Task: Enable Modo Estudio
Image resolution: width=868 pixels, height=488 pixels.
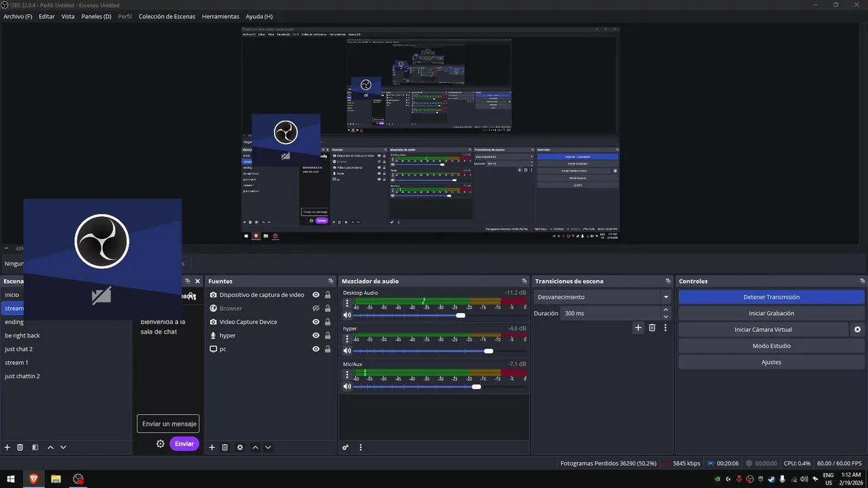Action: (771, 346)
